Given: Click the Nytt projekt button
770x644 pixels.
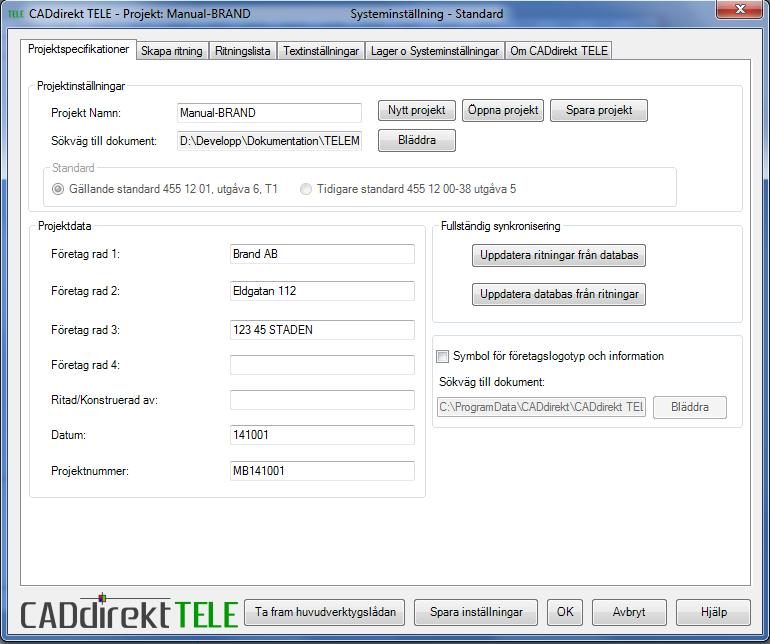Looking at the screenshot, I should (x=416, y=110).
